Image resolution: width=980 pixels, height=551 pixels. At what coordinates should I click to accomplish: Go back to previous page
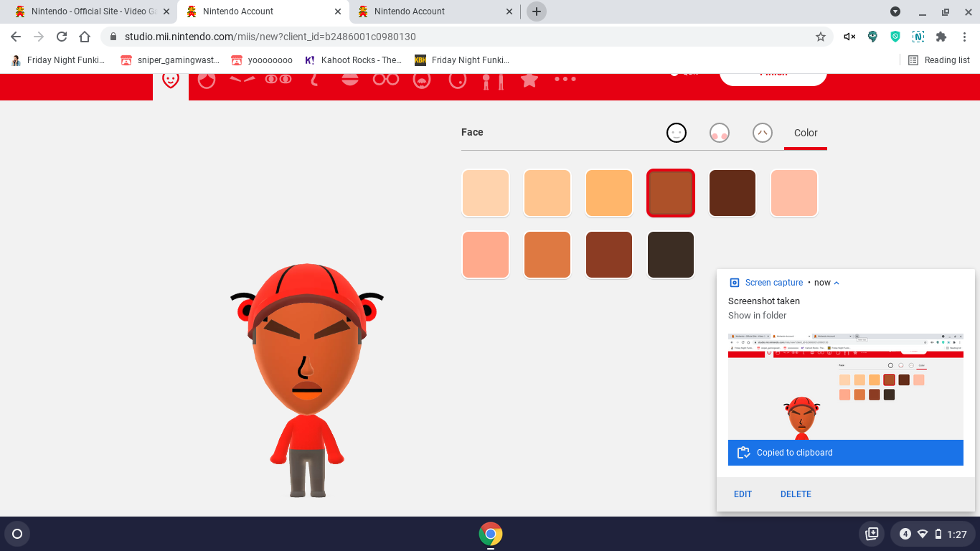click(16, 37)
